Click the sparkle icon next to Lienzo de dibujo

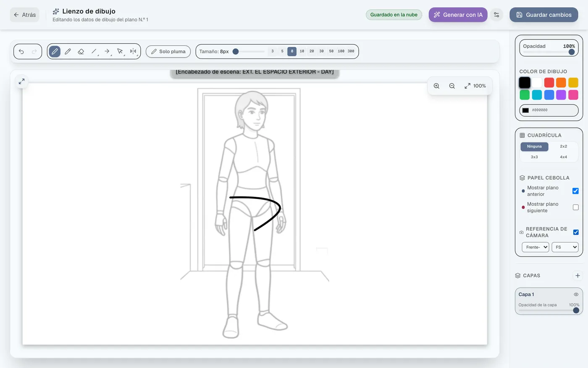tap(56, 11)
